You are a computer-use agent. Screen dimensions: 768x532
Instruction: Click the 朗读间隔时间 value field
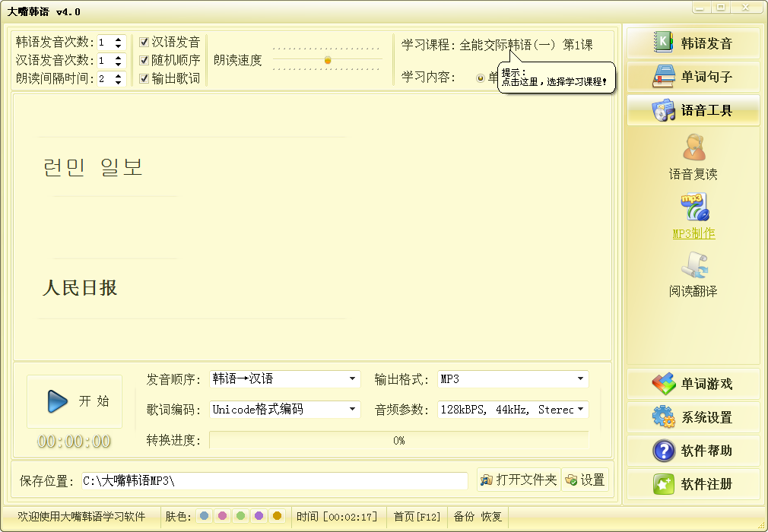tap(105, 79)
